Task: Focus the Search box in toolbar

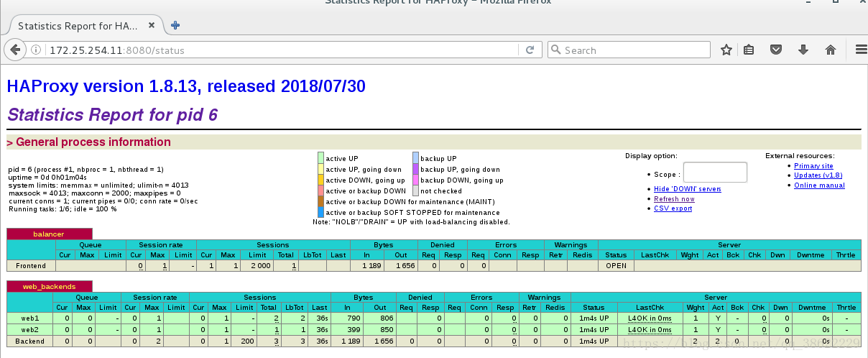Action: coord(629,50)
